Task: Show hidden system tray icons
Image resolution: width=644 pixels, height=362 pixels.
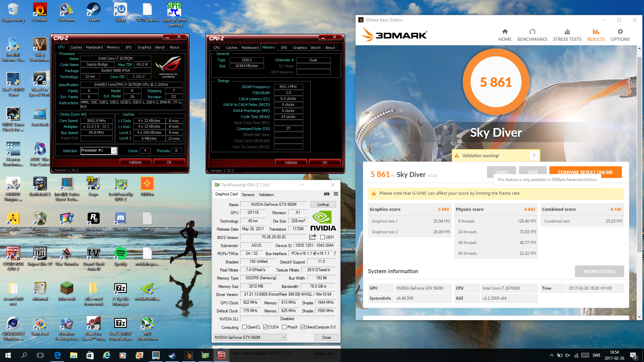Action: [551, 355]
